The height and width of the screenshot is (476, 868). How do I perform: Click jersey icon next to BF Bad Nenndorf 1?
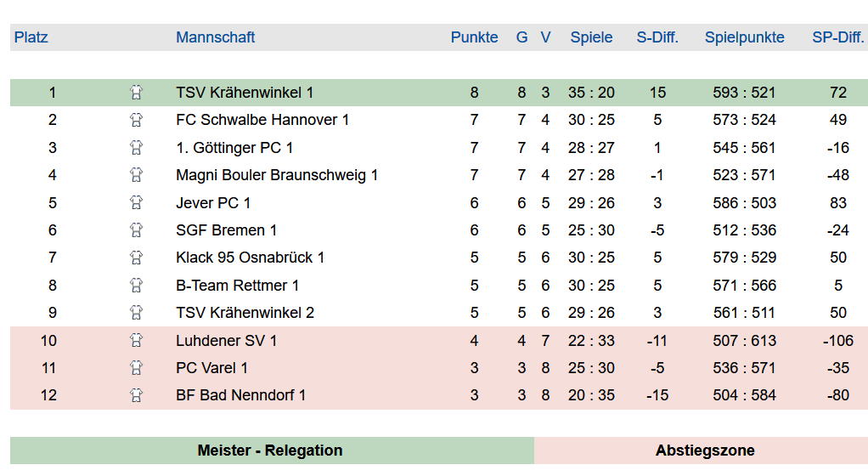136,395
